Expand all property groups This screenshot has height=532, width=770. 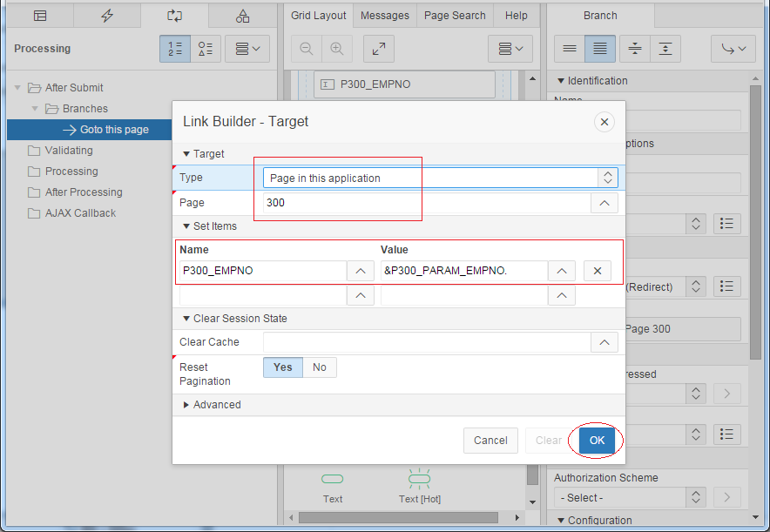(665, 49)
